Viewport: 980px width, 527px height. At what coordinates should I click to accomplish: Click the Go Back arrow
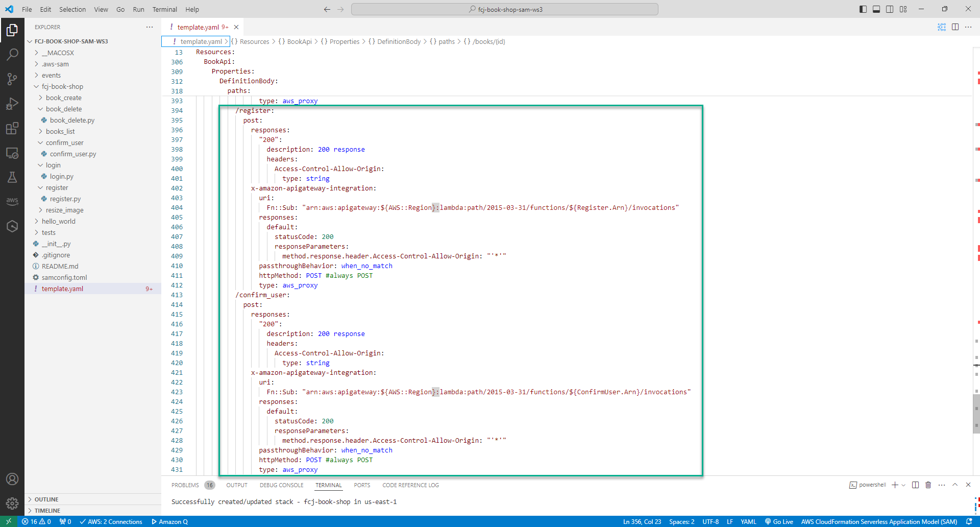(327, 9)
